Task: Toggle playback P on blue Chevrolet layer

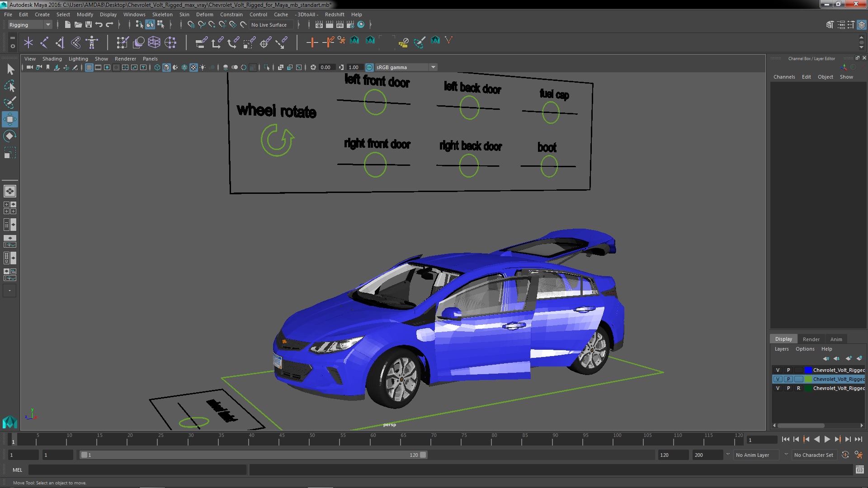Action: point(788,370)
